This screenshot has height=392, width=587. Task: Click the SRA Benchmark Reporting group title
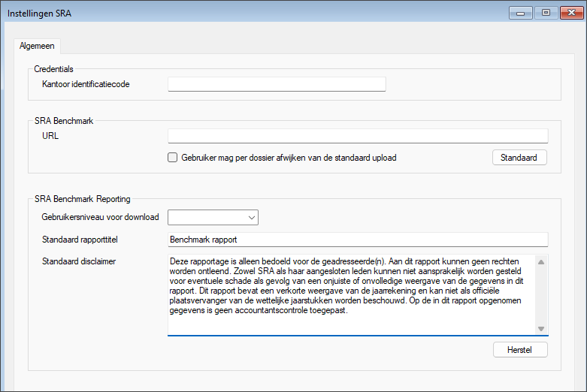pos(83,198)
